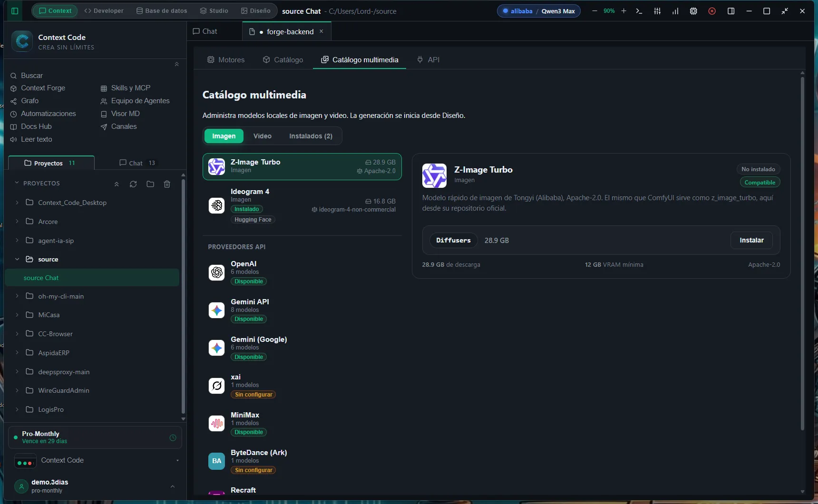Click the Gemini API provider logo
The image size is (818, 504).
216,310
